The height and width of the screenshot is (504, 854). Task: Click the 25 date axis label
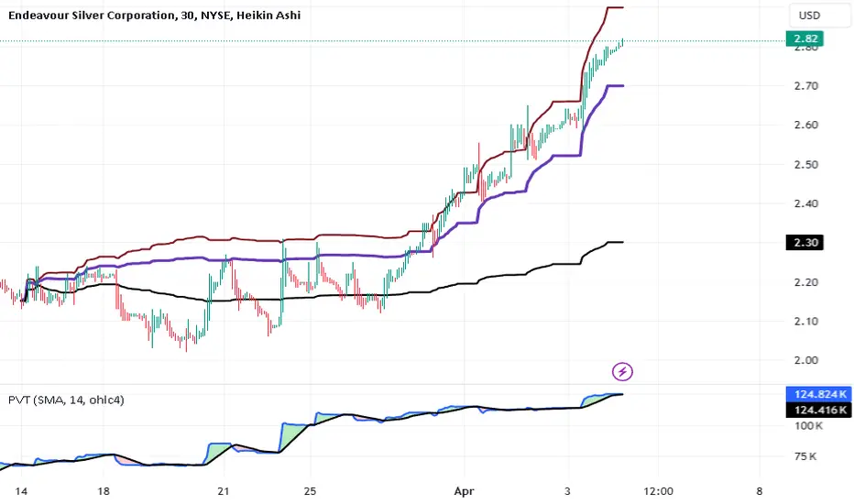click(310, 491)
